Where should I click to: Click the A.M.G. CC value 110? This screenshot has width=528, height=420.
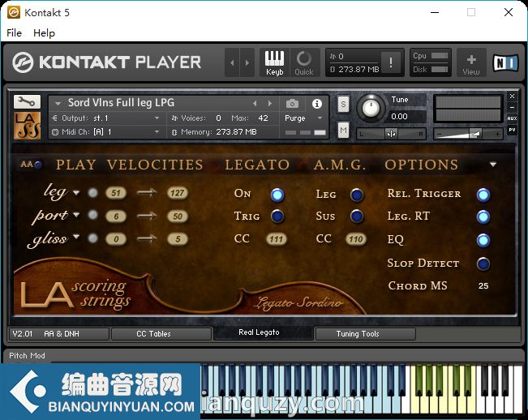[356, 239]
